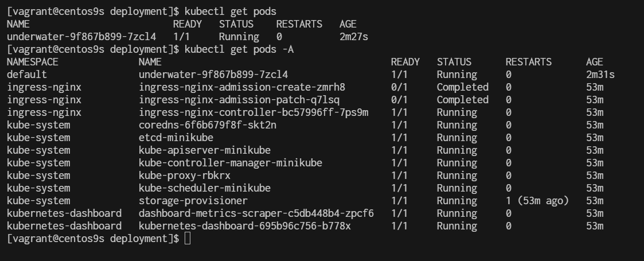Click the empty cursor at the last prompt
644x261 pixels.
pyautogui.click(x=188, y=239)
